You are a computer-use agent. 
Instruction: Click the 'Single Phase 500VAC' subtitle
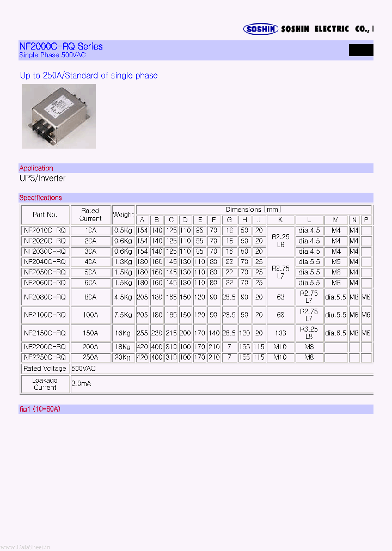(x=53, y=55)
